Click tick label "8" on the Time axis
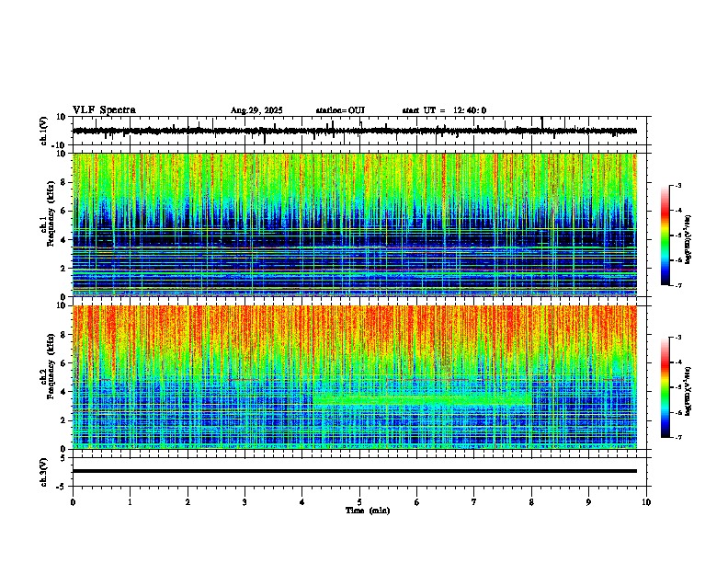Screen dimensions: 728x563 [531, 502]
